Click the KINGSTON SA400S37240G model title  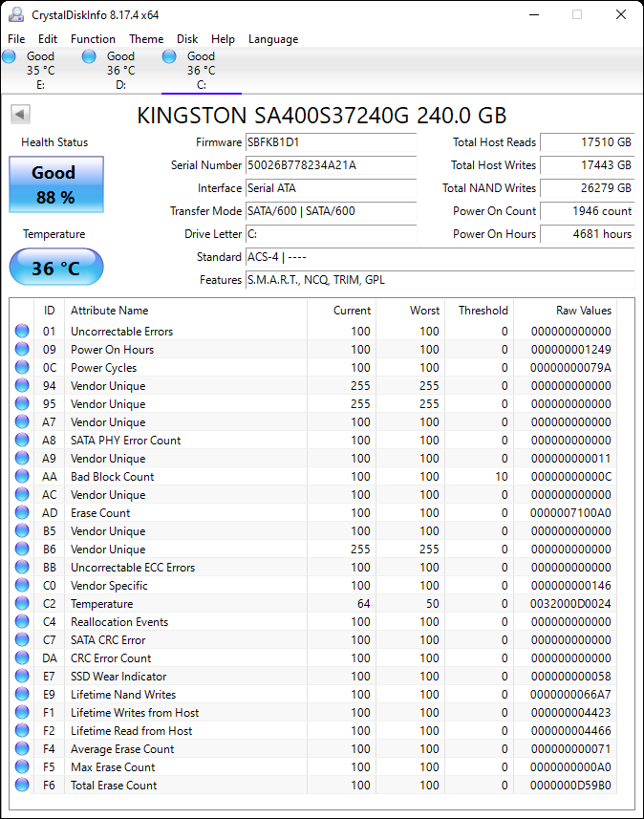click(322, 116)
